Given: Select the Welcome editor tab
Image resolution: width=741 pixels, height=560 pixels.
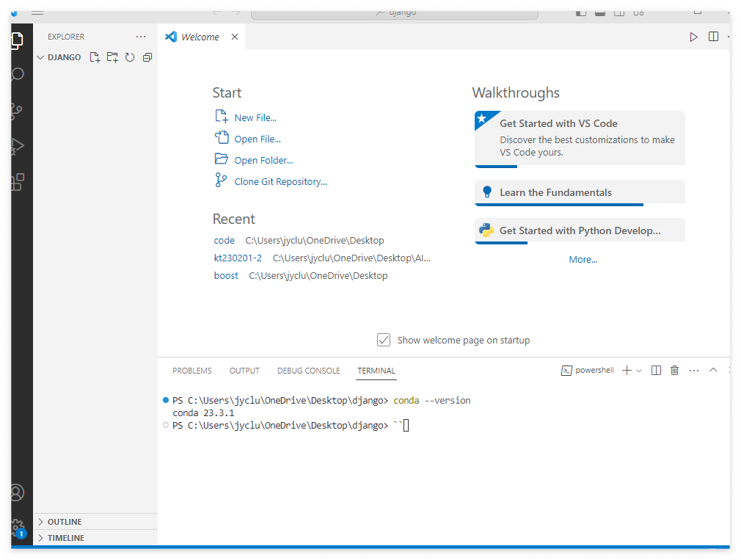Looking at the screenshot, I should coord(200,37).
